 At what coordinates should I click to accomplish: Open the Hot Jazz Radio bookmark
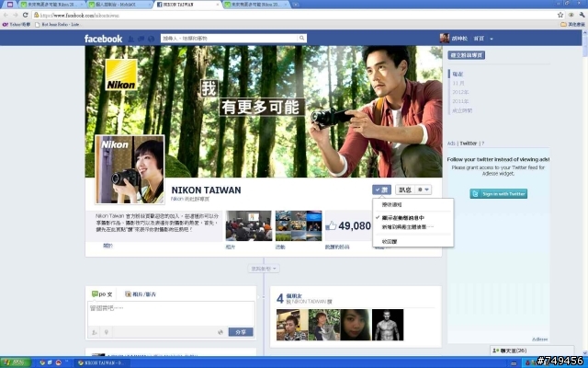(57, 25)
